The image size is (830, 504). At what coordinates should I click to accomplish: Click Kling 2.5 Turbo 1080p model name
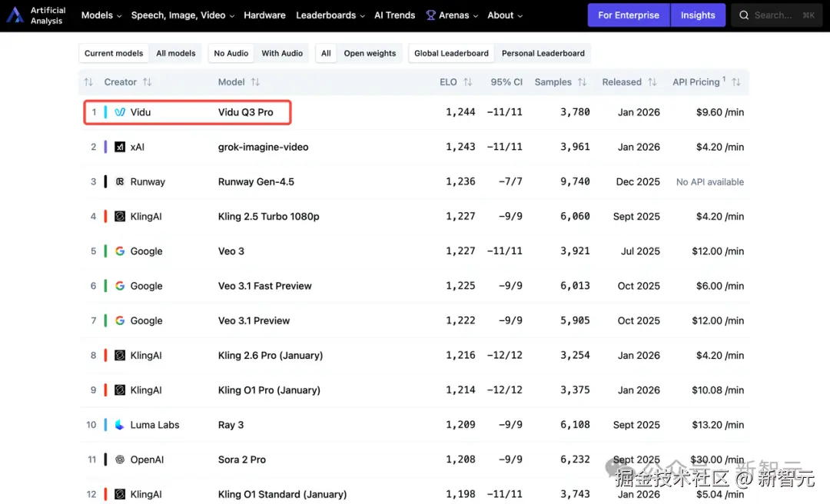coord(269,217)
